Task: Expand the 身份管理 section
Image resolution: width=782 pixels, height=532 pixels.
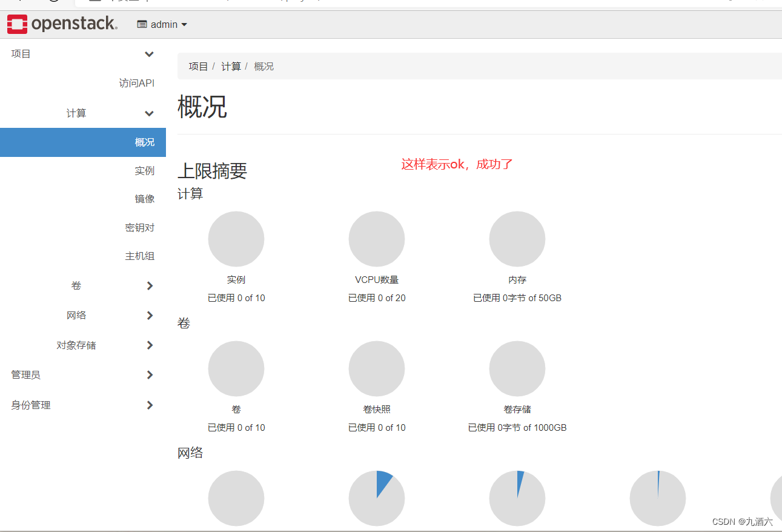Action: tap(83, 405)
